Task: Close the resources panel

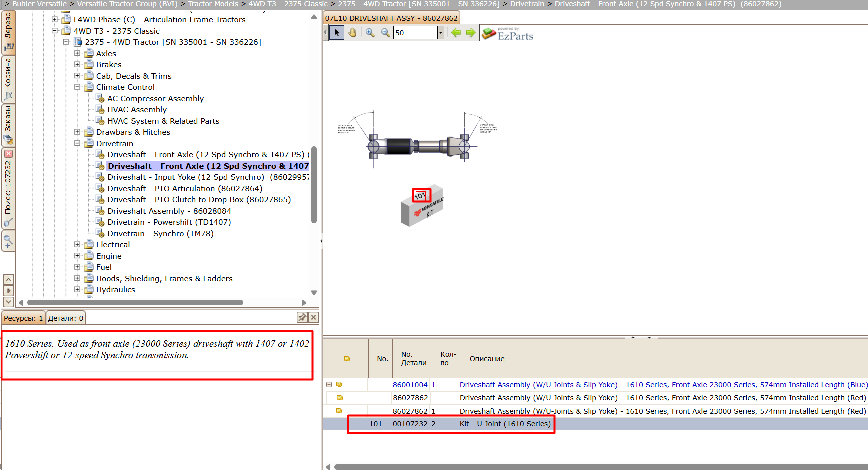Action: point(313,317)
